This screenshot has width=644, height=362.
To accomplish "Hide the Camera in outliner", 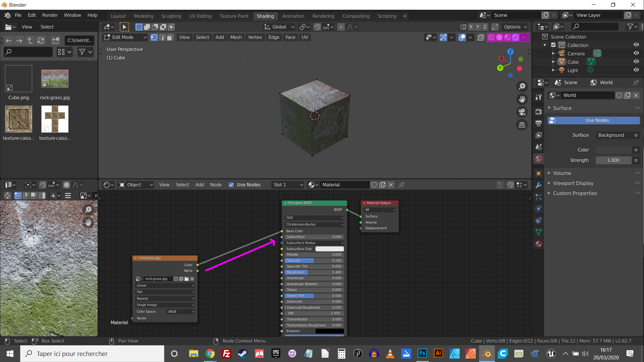I will (636, 53).
